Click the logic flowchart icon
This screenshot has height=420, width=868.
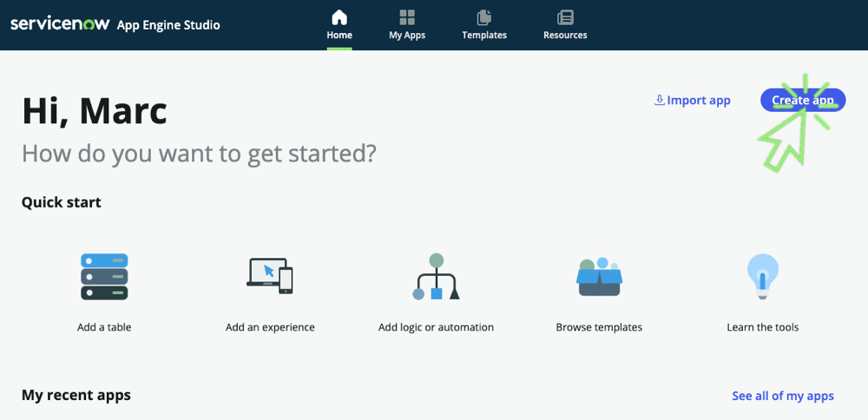point(436,277)
